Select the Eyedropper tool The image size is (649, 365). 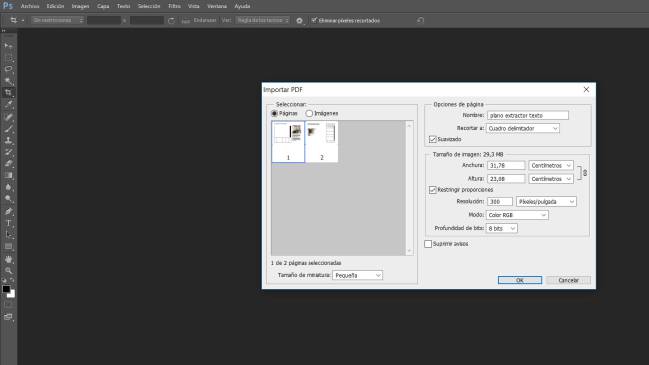(8, 105)
